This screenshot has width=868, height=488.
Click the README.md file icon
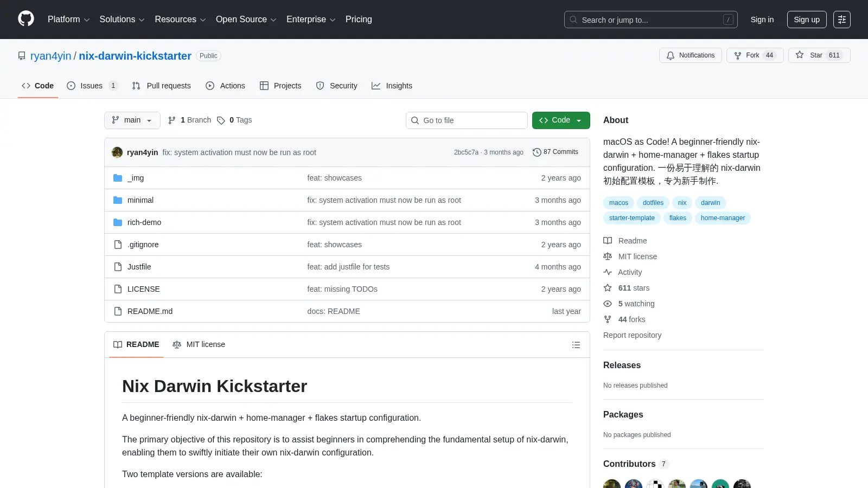(x=118, y=311)
